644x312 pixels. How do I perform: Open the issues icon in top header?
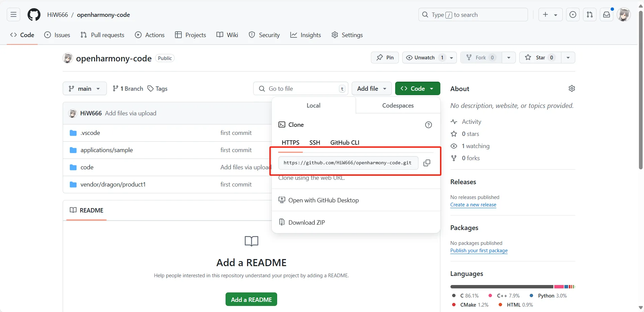click(x=573, y=15)
